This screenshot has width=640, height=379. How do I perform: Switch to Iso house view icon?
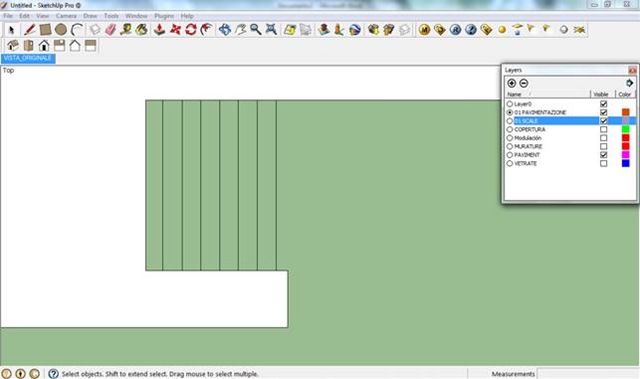[x=13, y=45]
